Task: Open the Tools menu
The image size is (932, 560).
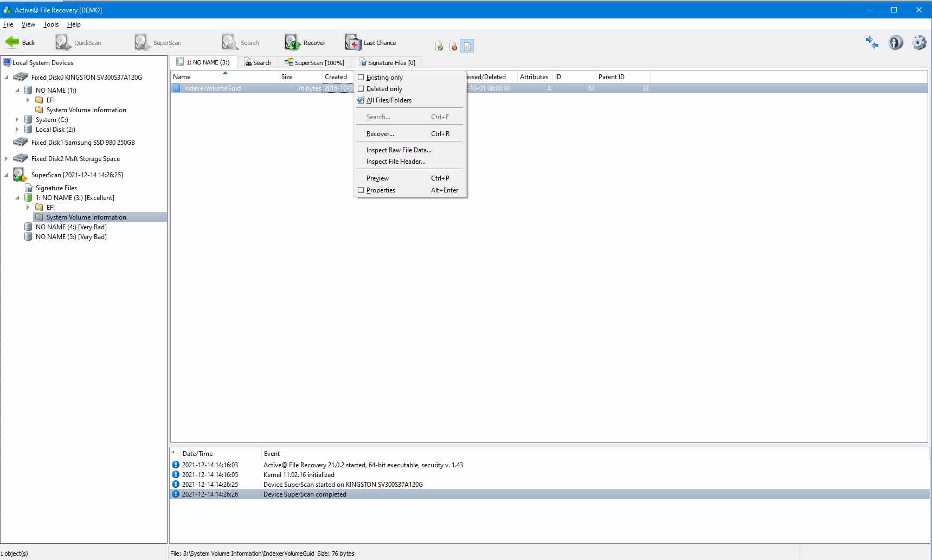Action: pos(51,24)
